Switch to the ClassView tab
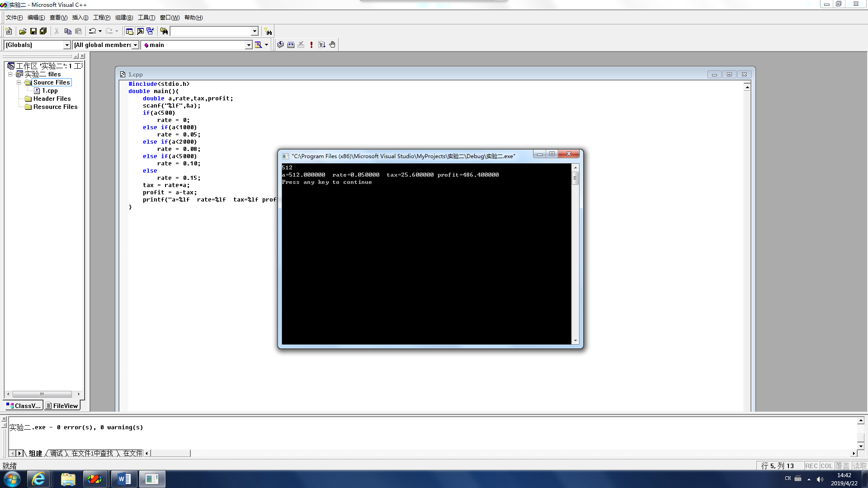 coord(24,406)
